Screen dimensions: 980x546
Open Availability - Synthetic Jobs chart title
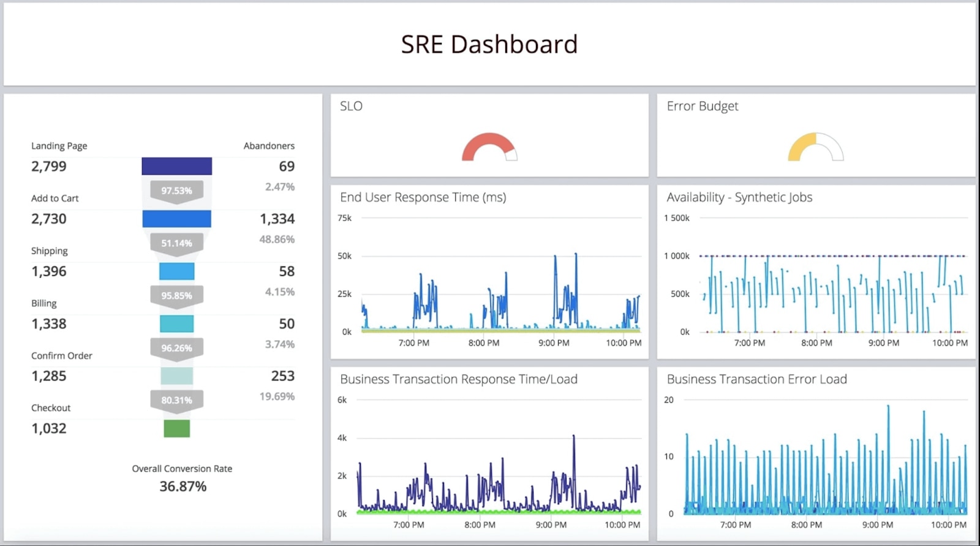click(739, 197)
